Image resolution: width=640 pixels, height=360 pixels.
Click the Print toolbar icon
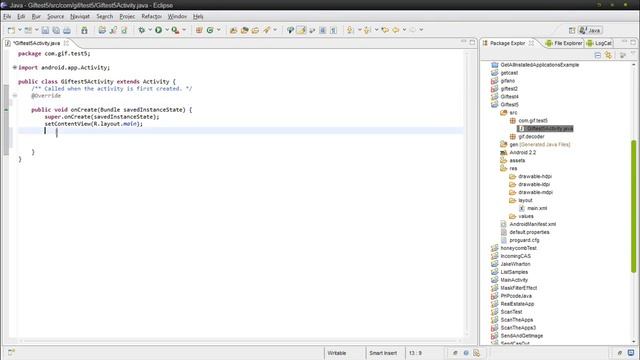click(67, 30)
